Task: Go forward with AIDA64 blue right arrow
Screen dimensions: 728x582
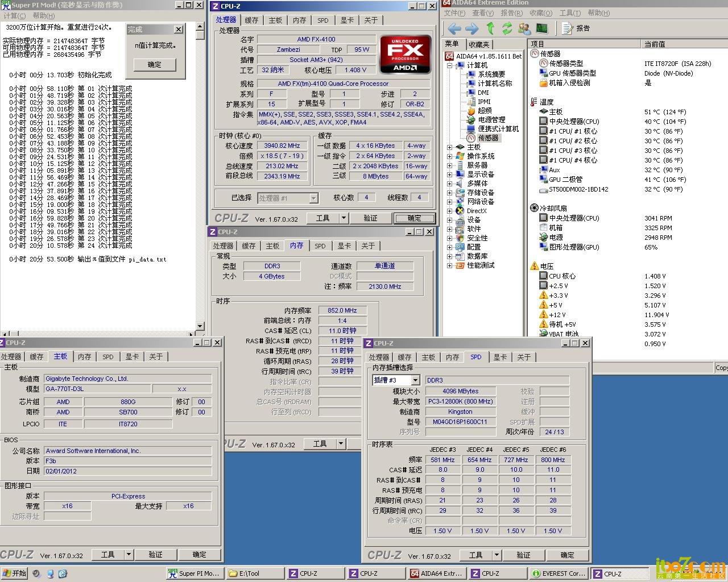Action: pyautogui.click(x=471, y=28)
